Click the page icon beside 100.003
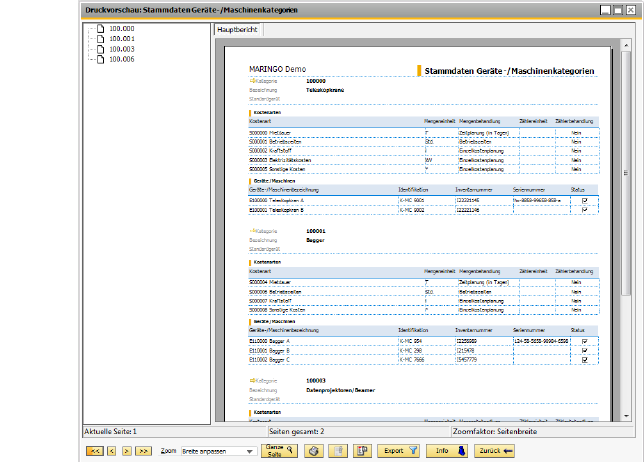The image size is (644, 462). [x=100, y=49]
